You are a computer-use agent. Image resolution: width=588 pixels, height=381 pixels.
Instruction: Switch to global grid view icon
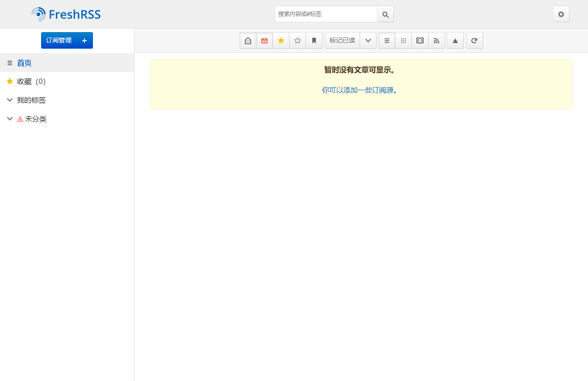click(x=403, y=41)
